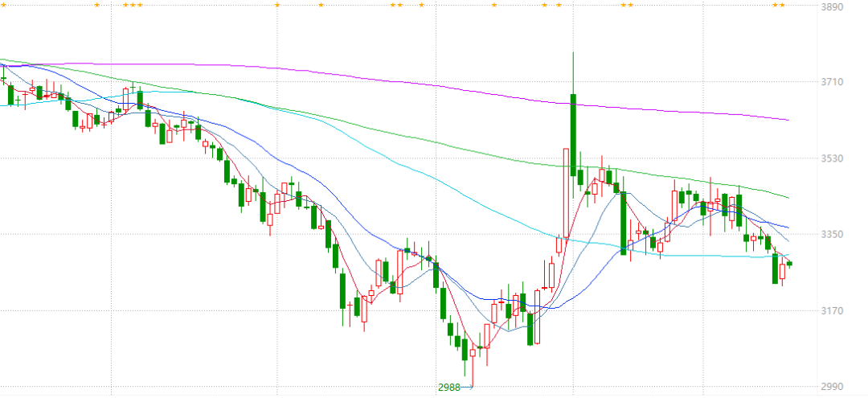
Task: Click the tall green candle spiking above 3710
Action: pyautogui.click(x=573, y=133)
